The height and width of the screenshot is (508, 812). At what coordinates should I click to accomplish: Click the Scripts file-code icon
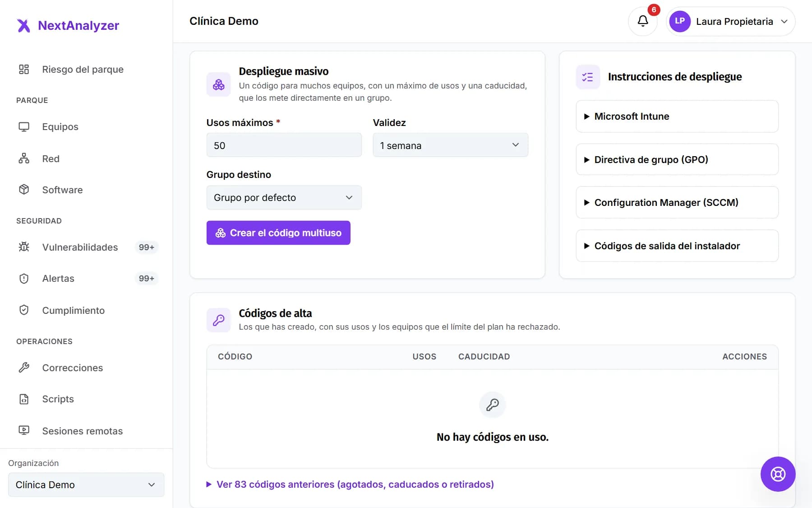click(24, 399)
